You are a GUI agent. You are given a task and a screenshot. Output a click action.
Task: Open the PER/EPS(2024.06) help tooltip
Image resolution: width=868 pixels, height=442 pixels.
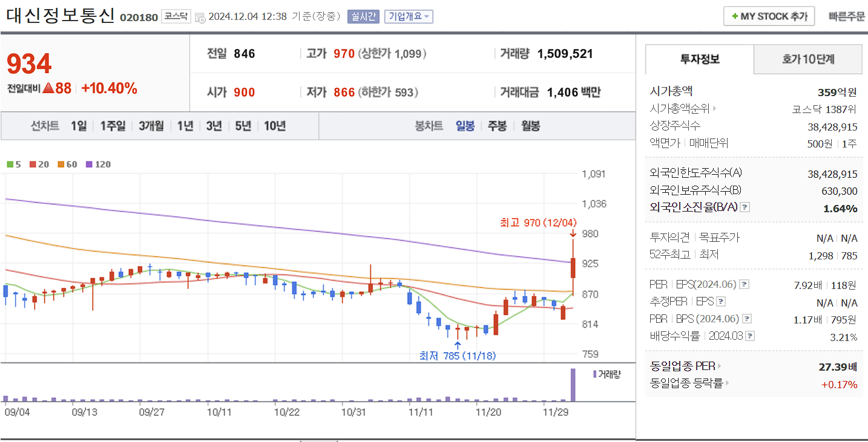click(x=745, y=284)
